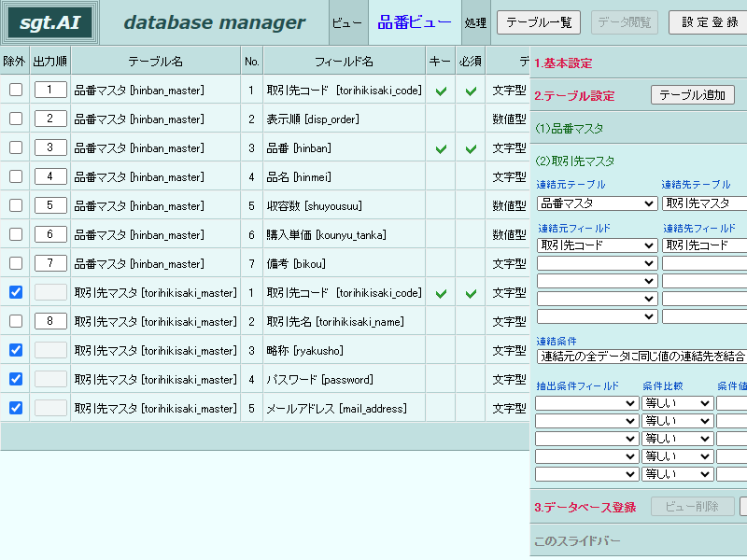
Task: Click the first 条件値 input field
Action: pos(732,403)
